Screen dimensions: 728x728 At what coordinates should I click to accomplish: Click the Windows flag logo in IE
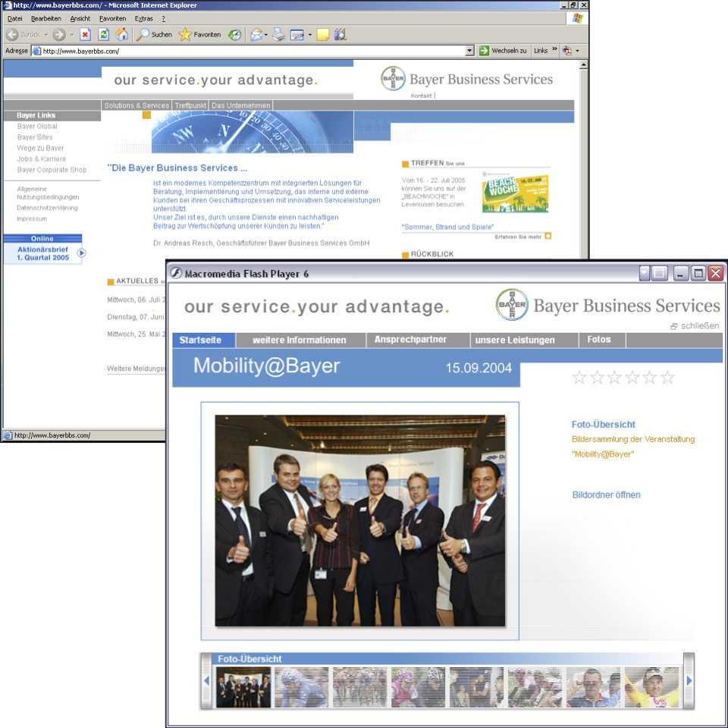(x=578, y=18)
